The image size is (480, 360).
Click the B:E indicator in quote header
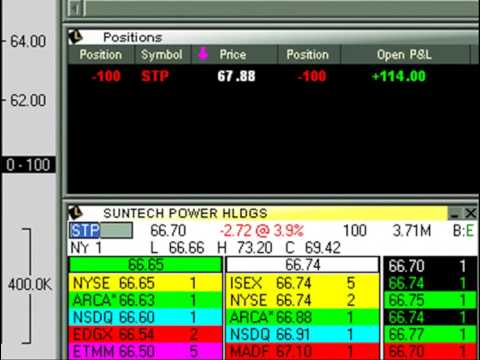click(x=463, y=231)
